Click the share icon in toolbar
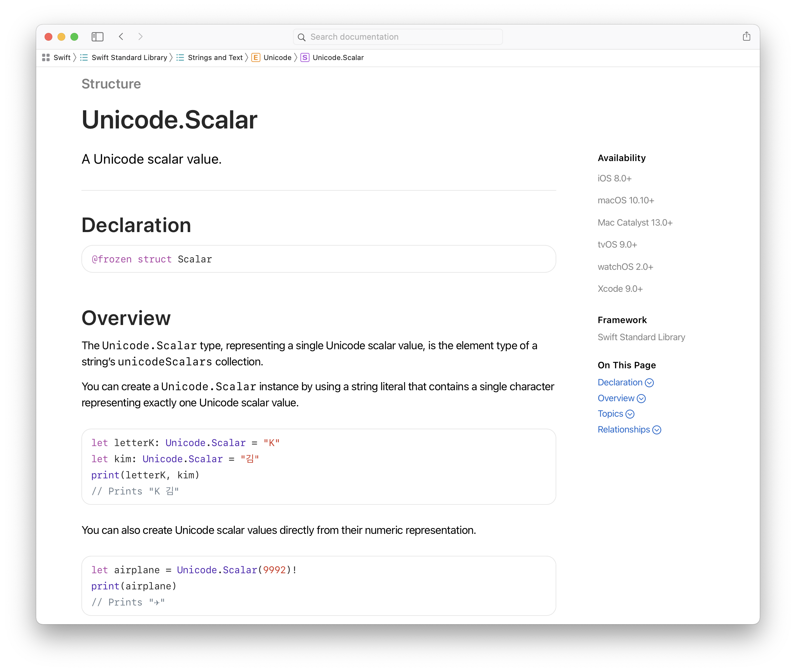The image size is (796, 672). click(746, 36)
